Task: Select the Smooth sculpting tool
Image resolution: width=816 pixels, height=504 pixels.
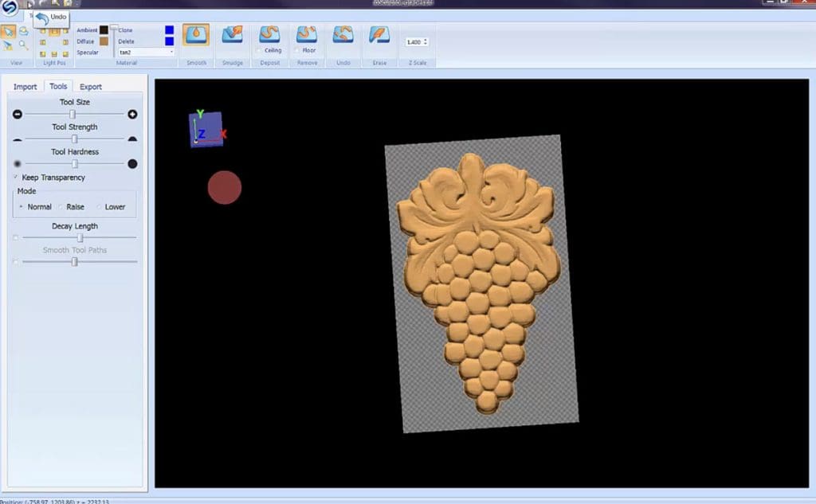Action: [196, 35]
